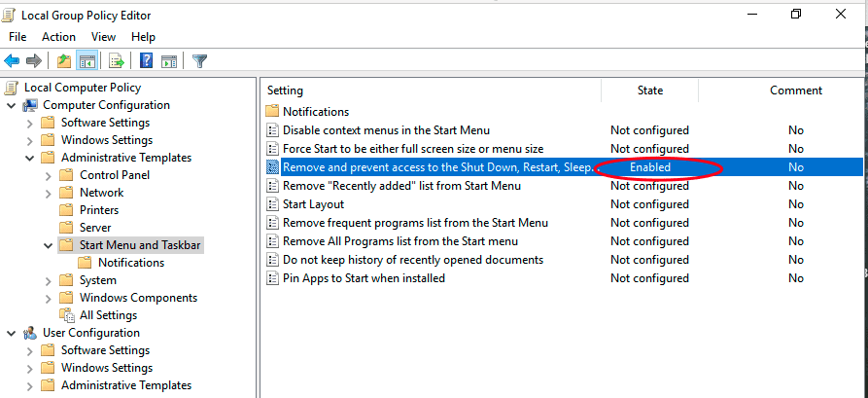The height and width of the screenshot is (398, 868).
Task: Click the User Configuration user icon
Action: (x=30, y=333)
